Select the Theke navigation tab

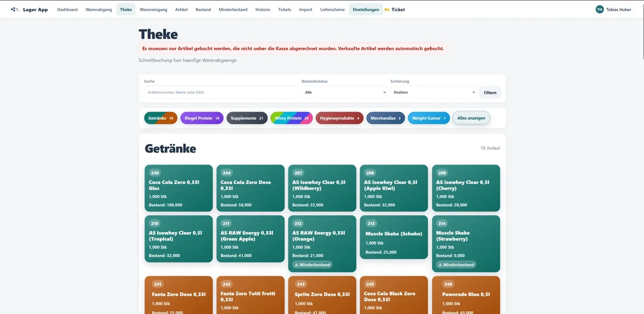click(x=126, y=10)
